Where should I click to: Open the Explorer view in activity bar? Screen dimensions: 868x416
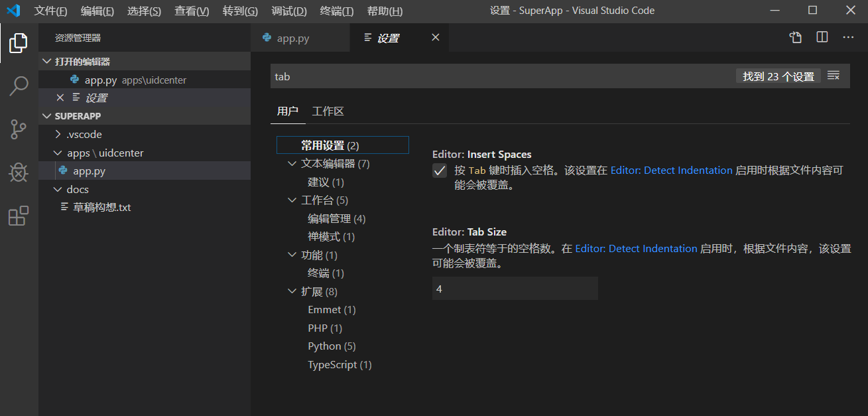pos(19,43)
